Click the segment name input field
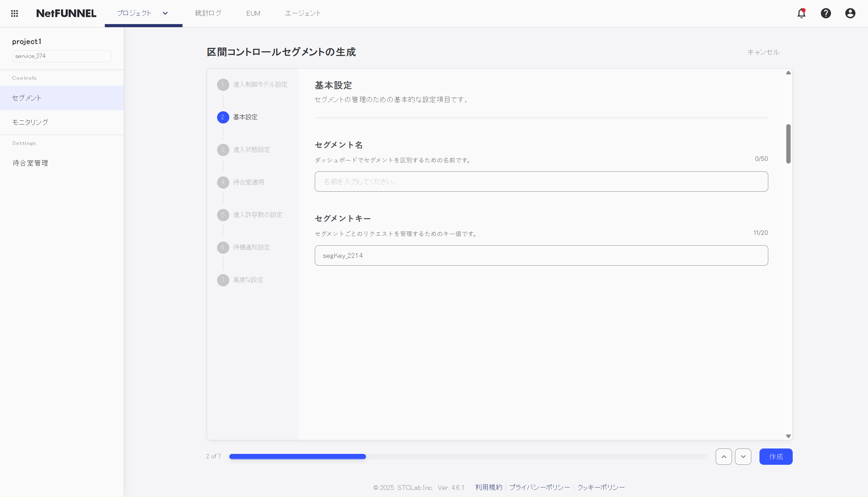The image size is (868, 497). [x=541, y=181]
